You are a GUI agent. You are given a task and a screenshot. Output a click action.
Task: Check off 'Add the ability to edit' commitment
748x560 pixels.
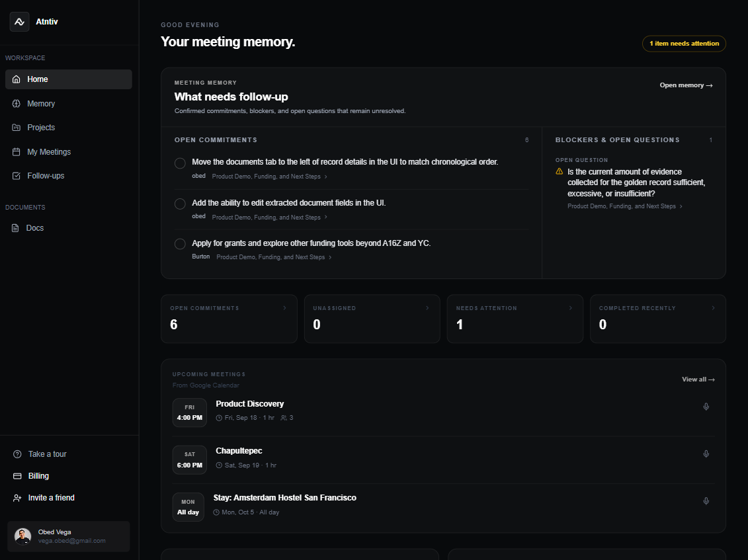click(x=180, y=204)
